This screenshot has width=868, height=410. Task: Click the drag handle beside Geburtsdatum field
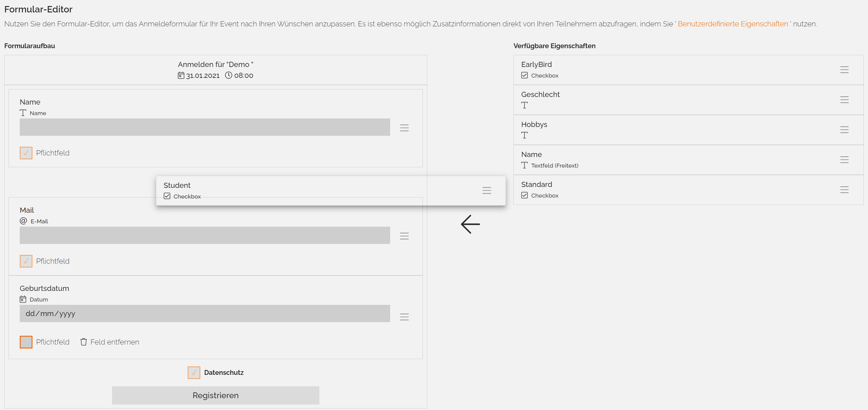click(x=404, y=317)
